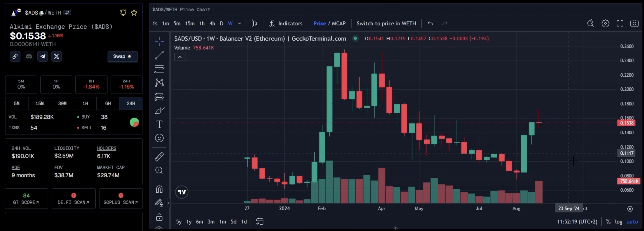
Task: Expand the timeframe interval dropdown arrow
Action: point(239,24)
